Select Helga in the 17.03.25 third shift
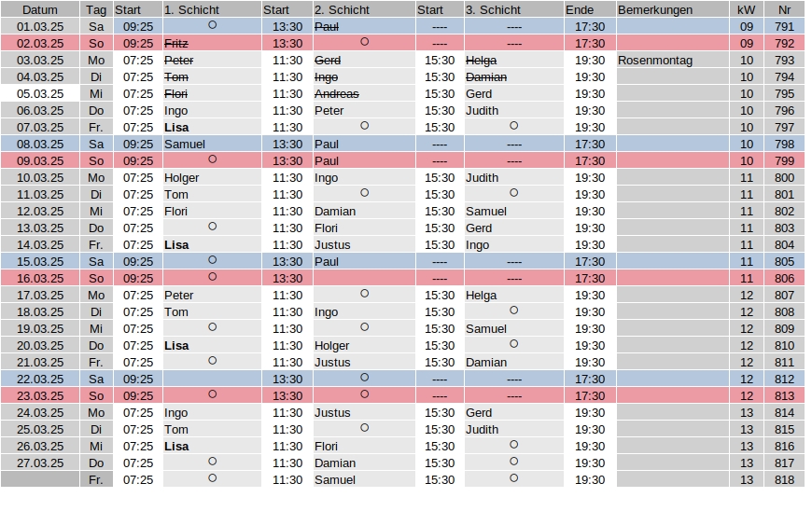The width and height of the screenshot is (812, 511). pos(481,296)
